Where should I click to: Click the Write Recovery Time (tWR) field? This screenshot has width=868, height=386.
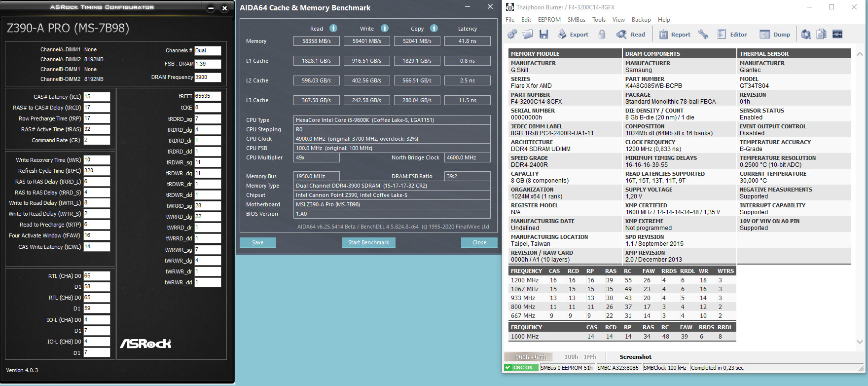point(97,160)
